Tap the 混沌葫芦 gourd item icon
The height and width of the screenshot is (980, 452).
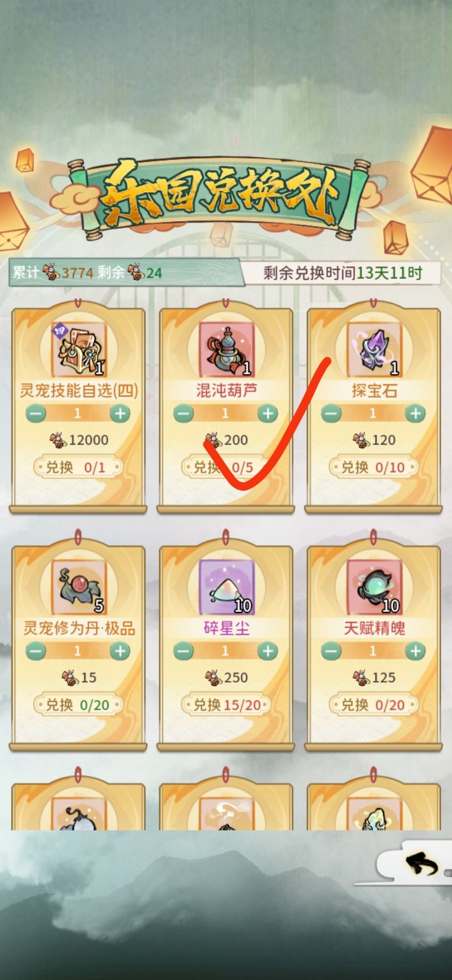coord(226,349)
